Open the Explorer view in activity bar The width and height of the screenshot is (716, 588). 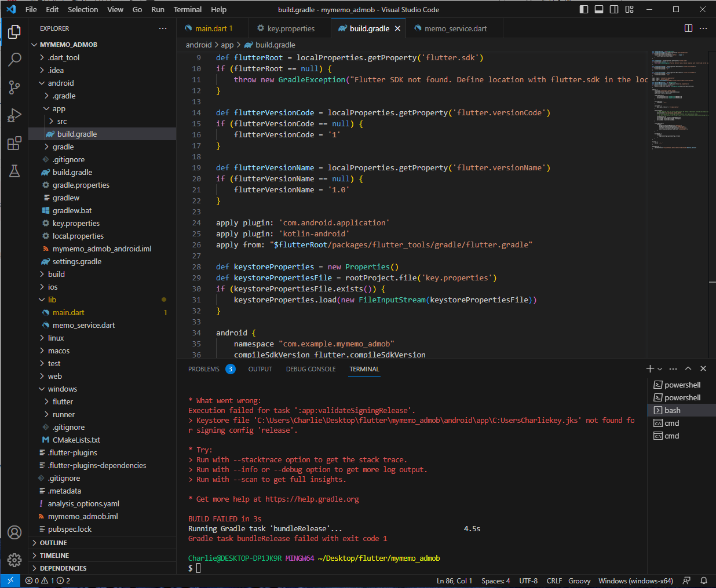(14, 31)
